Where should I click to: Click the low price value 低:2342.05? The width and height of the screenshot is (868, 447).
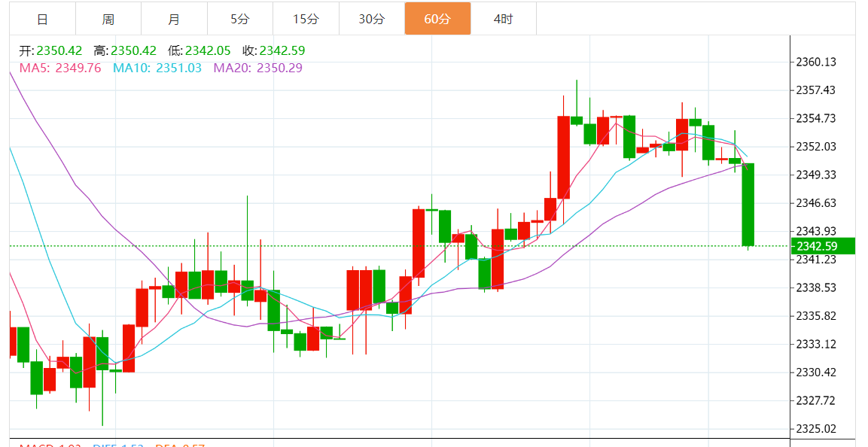click(x=199, y=51)
